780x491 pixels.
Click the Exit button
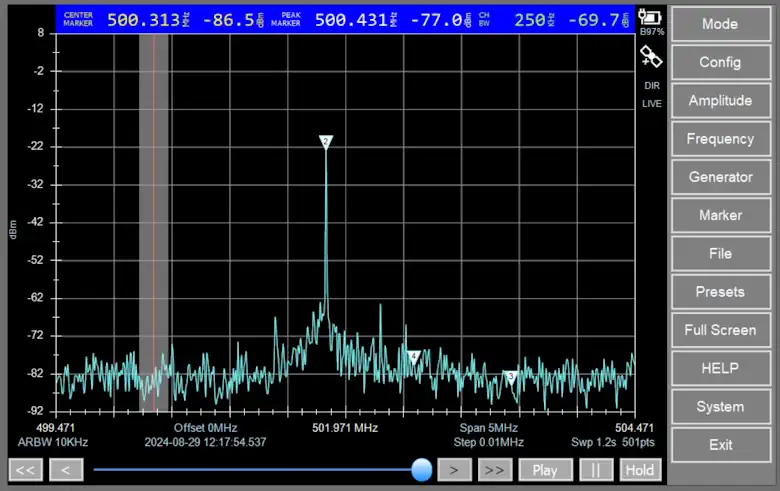click(x=720, y=445)
